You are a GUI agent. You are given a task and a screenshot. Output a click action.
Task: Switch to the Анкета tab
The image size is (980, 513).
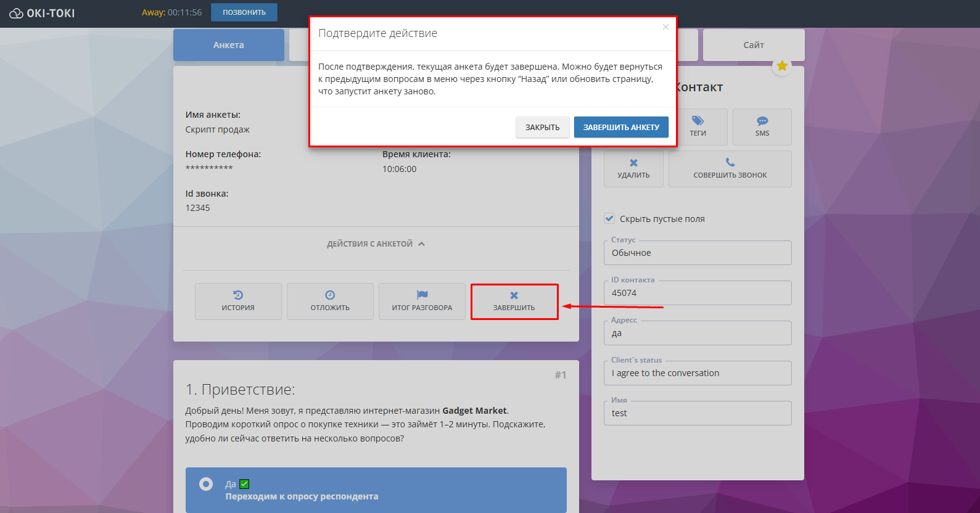tap(228, 45)
